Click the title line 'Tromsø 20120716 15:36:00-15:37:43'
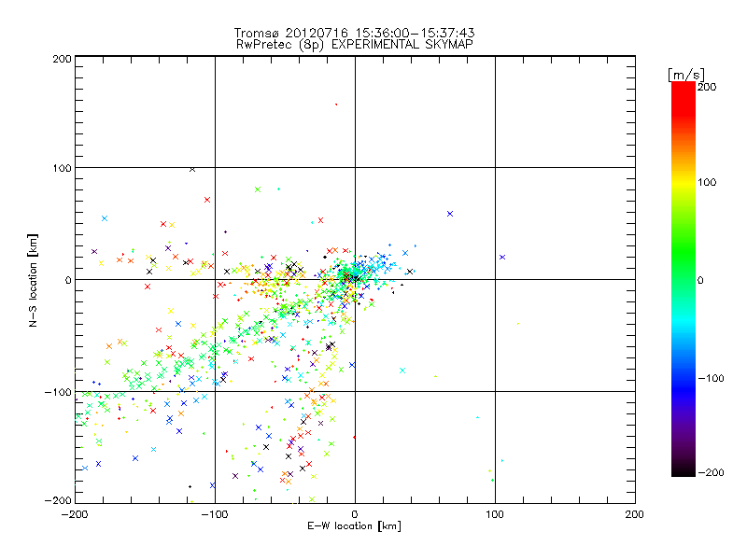The width and height of the screenshot is (747, 560). tap(354, 33)
